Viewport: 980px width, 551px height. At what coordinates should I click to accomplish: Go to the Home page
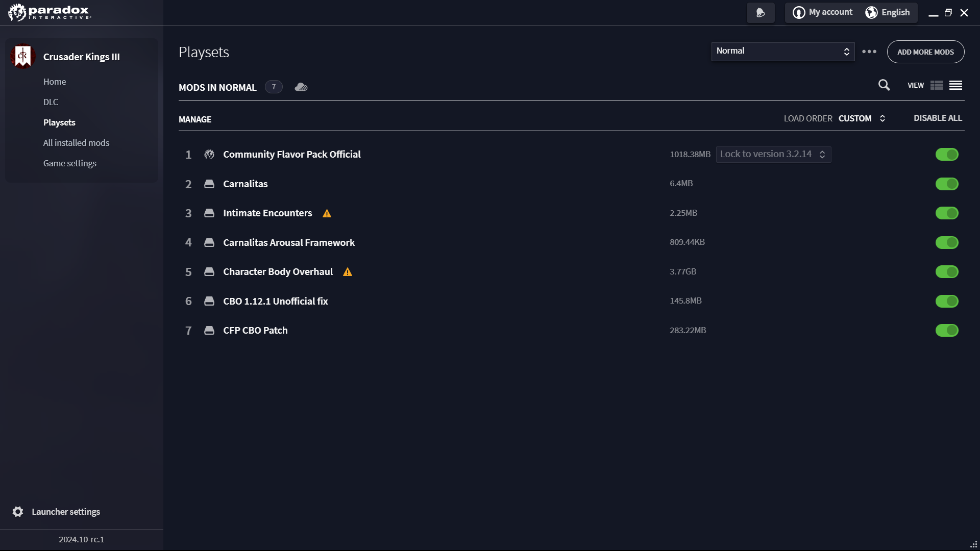(55, 82)
